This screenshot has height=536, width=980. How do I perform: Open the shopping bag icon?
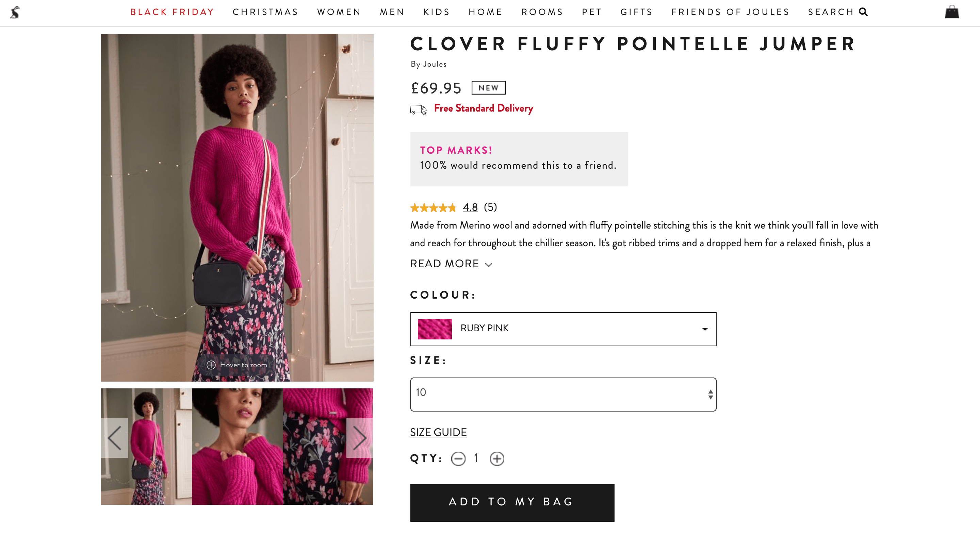click(x=952, y=12)
